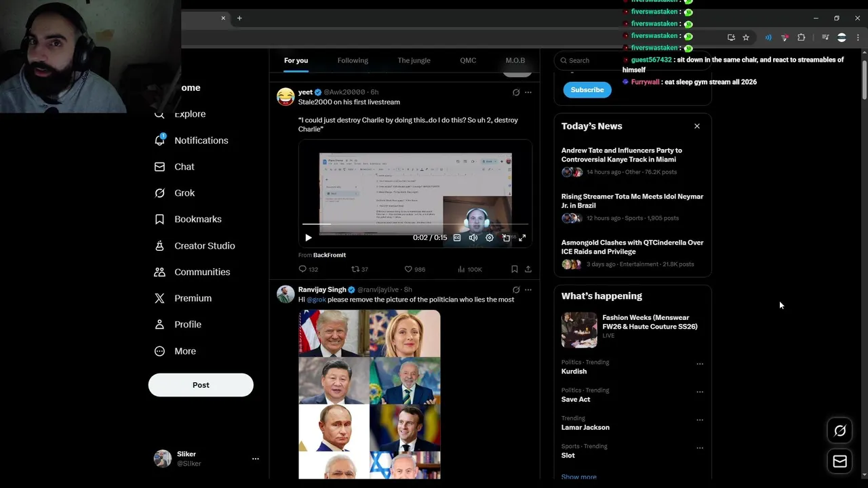868x488 pixels.
Task: Open Premium X icon in sidebar
Action: [159, 298]
